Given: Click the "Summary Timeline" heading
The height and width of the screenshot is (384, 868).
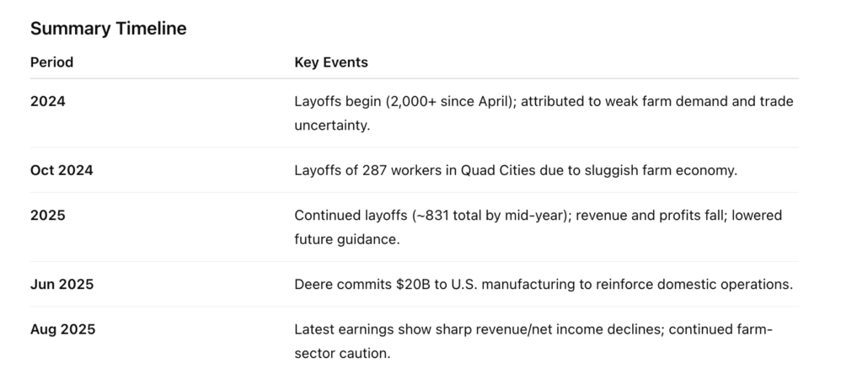Looking at the screenshot, I should click(108, 29).
